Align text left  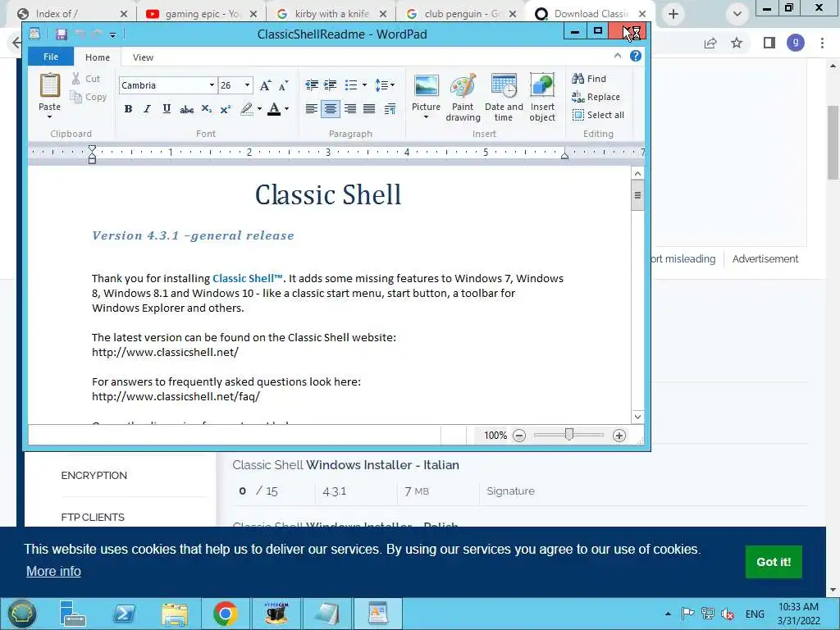311,109
